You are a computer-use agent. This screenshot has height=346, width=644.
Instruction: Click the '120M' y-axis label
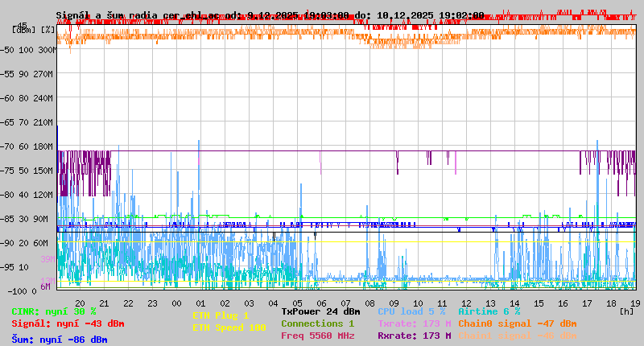[x=45, y=196]
